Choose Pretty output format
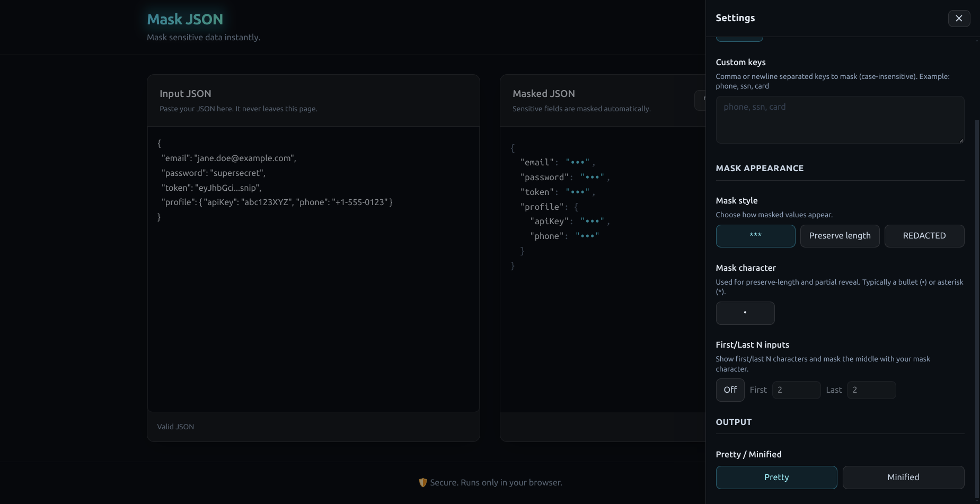 coord(776,478)
